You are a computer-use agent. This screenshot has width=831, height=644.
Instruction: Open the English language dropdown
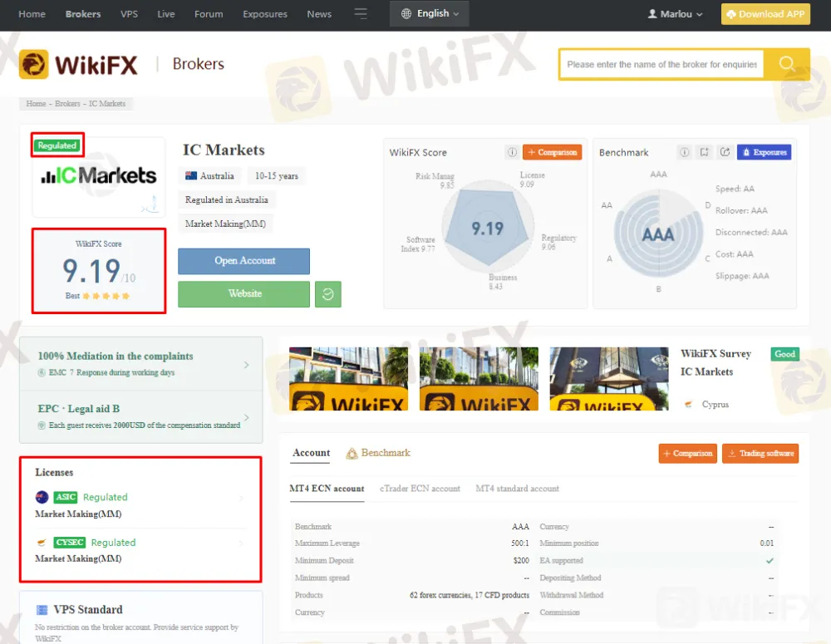430,14
